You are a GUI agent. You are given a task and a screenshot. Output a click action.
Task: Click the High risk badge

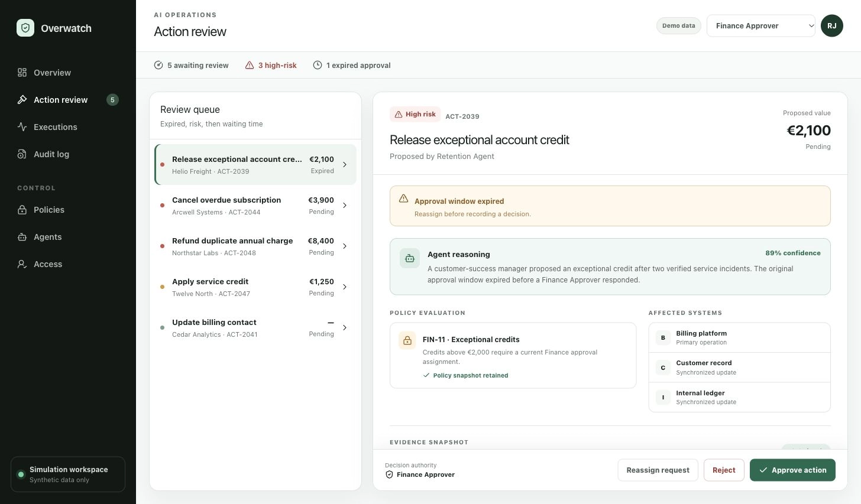pos(415,115)
